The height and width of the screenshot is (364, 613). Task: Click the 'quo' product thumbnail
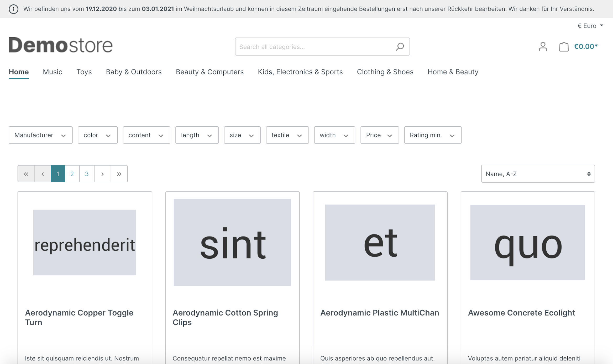(527, 243)
